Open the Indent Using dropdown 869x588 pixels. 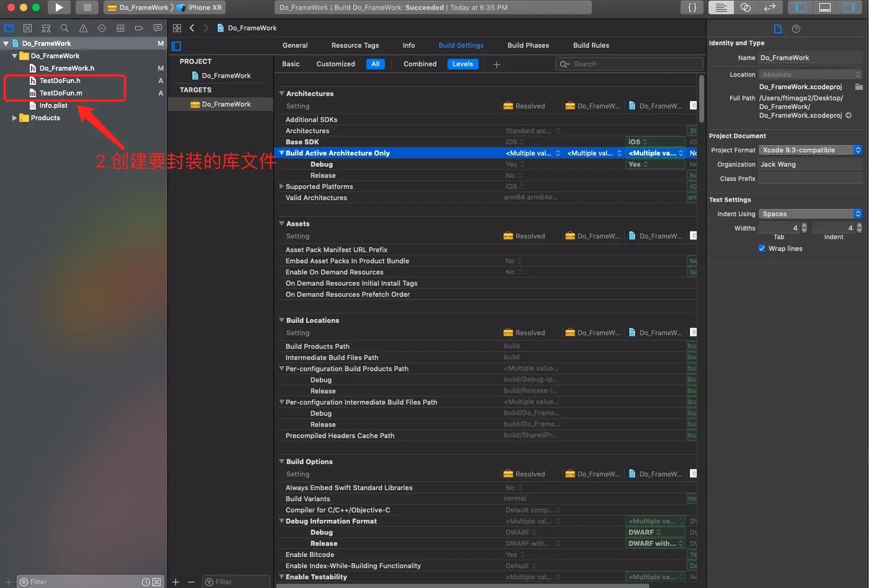click(810, 214)
